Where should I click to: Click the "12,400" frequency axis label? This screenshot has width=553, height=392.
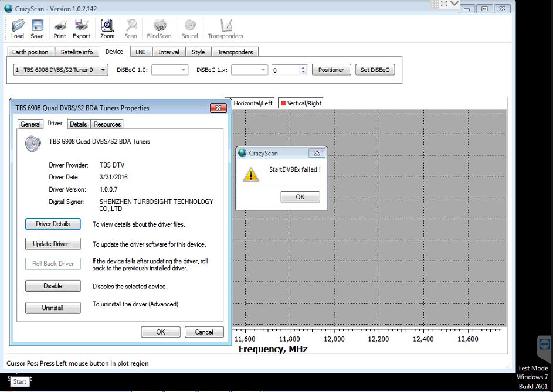pos(423,339)
